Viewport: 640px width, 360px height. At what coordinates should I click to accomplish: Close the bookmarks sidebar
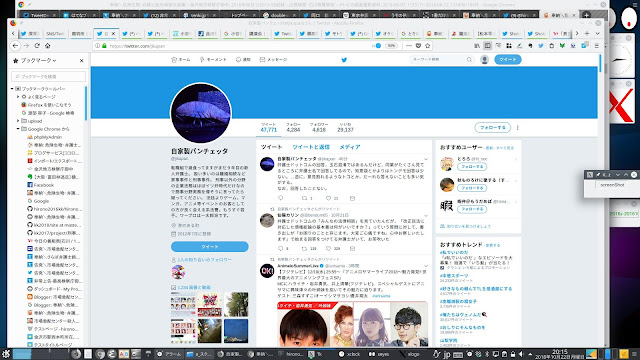tap(82, 60)
